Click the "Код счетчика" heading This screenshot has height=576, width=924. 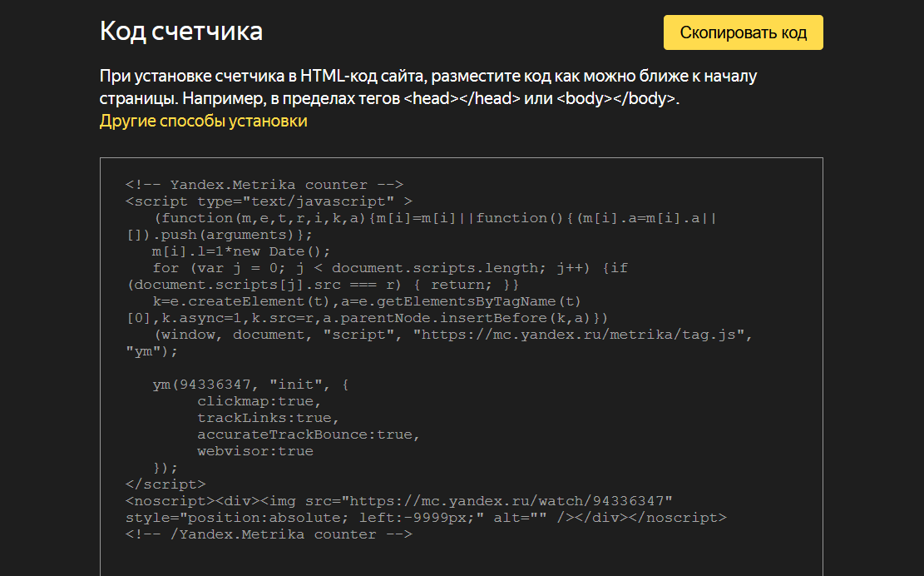click(x=181, y=32)
